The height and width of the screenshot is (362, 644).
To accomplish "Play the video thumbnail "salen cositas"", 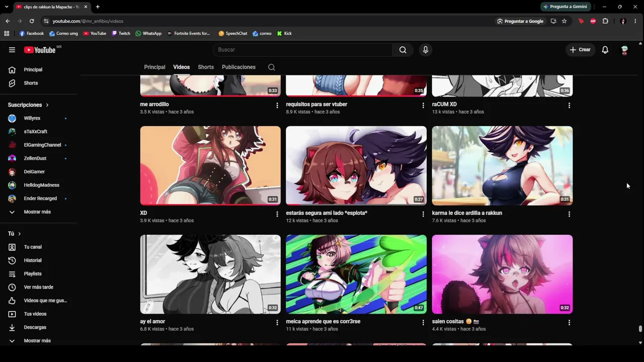I will pyautogui.click(x=502, y=274).
